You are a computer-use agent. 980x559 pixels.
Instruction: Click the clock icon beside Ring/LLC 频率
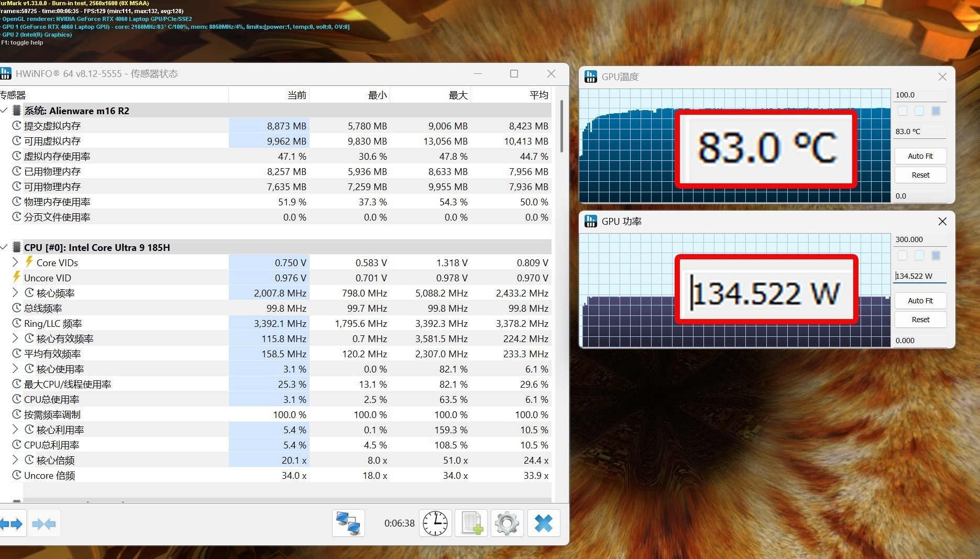click(x=17, y=323)
